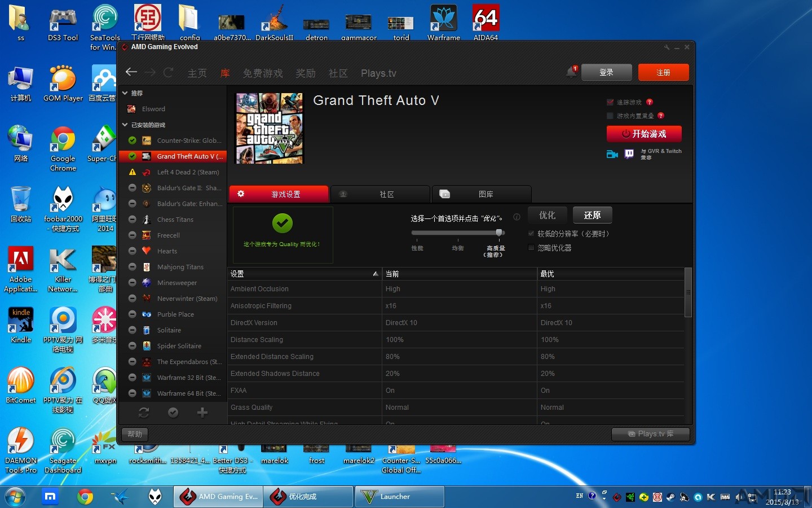
Task: Click help icon beside 追踪游戏
Action: (650, 102)
